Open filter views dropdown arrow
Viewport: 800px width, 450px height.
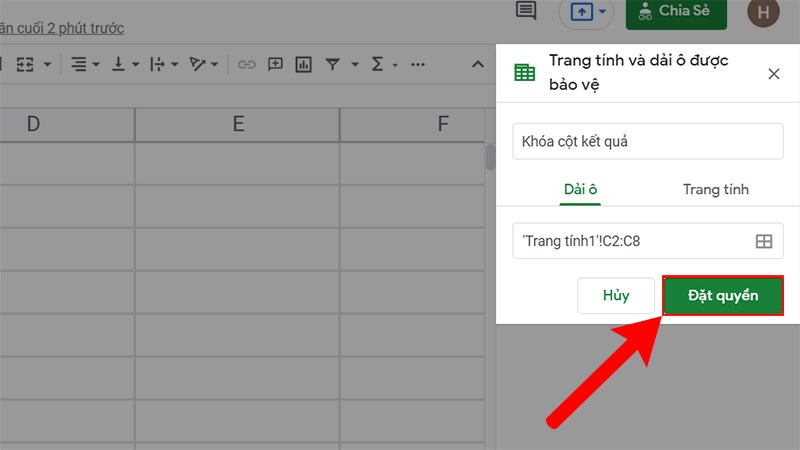355,65
